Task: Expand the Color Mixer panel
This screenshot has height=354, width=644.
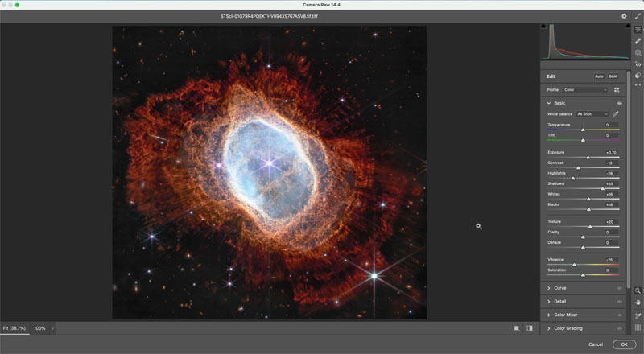Action: pos(549,315)
